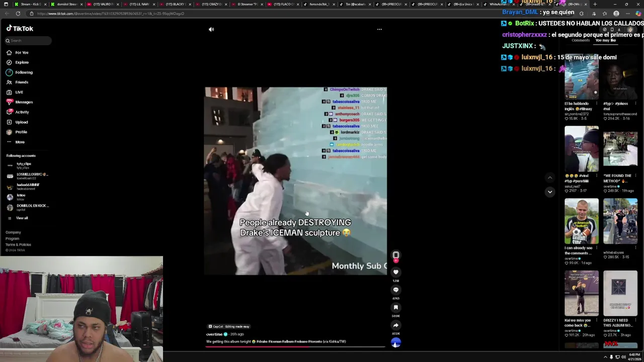
Task: Click the spinning music disc icon
Action: [x=396, y=342]
